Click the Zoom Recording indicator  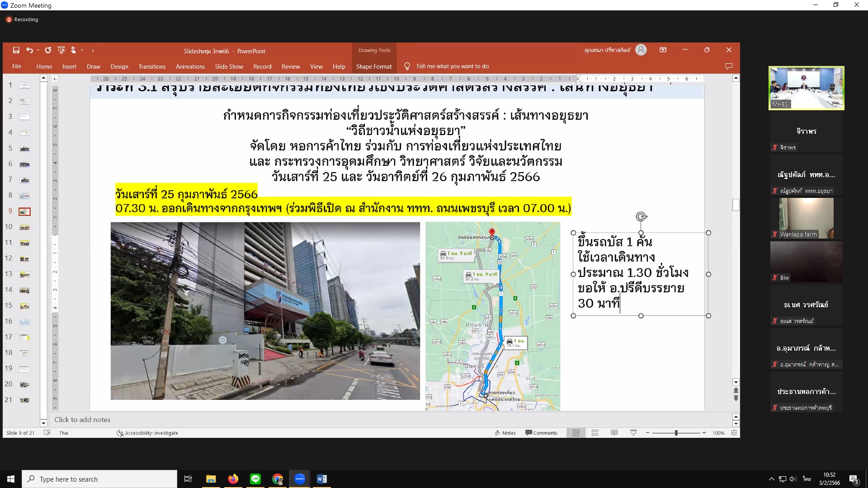22,19
